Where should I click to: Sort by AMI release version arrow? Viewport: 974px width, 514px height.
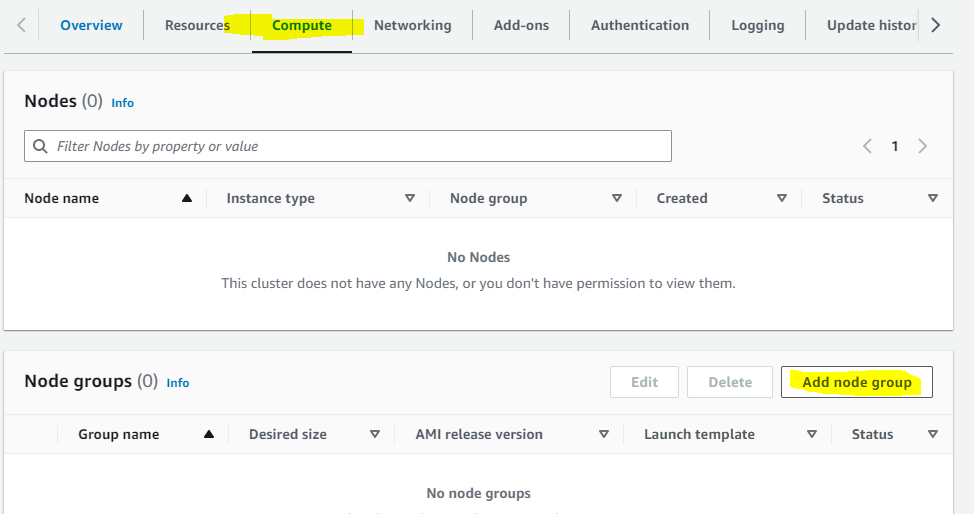[x=604, y=434]
